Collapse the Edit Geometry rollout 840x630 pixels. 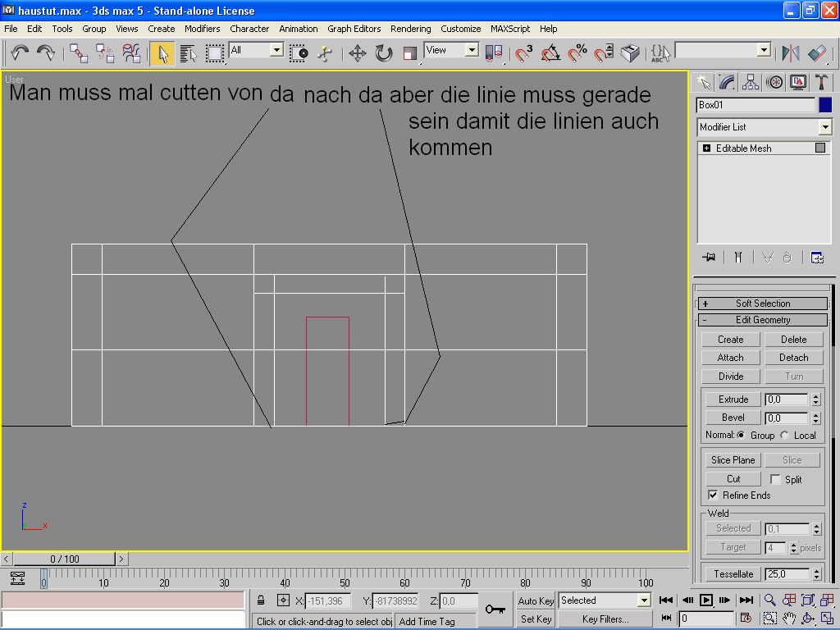click(x=763, y=320)
